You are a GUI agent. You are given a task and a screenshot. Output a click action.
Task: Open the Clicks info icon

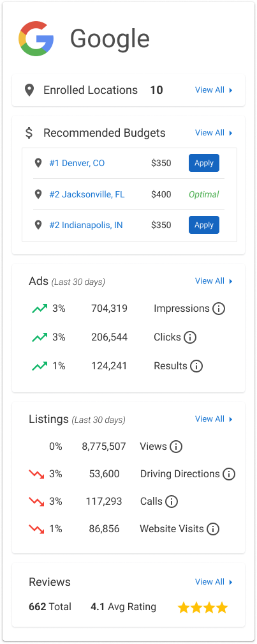click(x=190, y=337)
